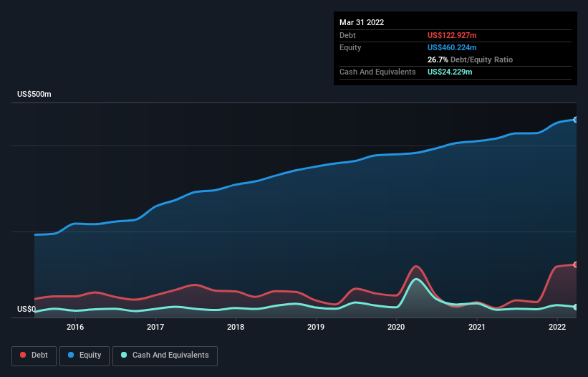Click Cash And Equivalents label in tooltip
588x377 pixels.
[377, 72]
